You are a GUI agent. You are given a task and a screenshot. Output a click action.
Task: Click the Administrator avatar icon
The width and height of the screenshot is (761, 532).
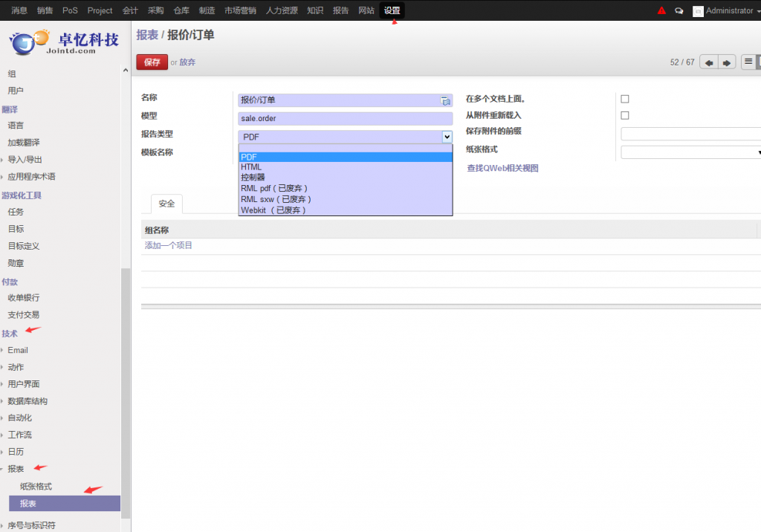click(698, 11)
